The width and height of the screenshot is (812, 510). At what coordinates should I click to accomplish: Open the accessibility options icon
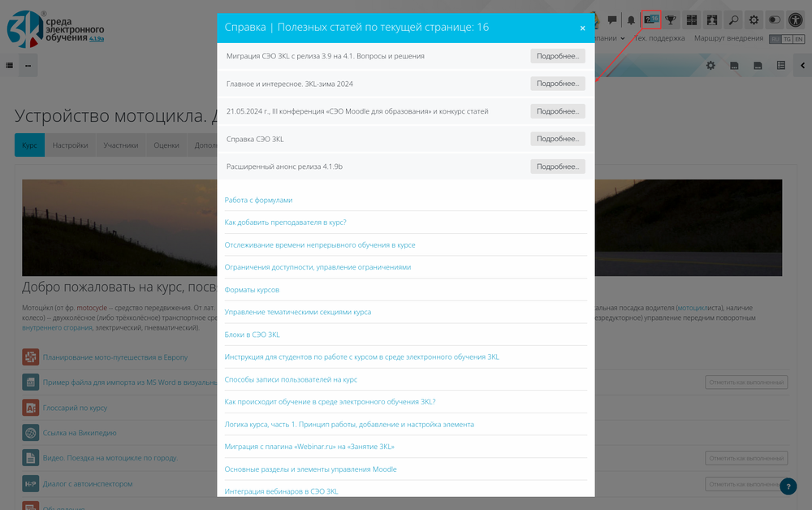pos(796,20)
